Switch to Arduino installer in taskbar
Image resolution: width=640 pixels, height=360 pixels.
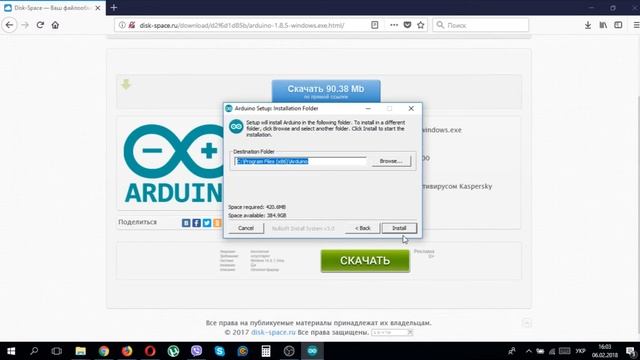pyautogui.click(x=312, y=351)
